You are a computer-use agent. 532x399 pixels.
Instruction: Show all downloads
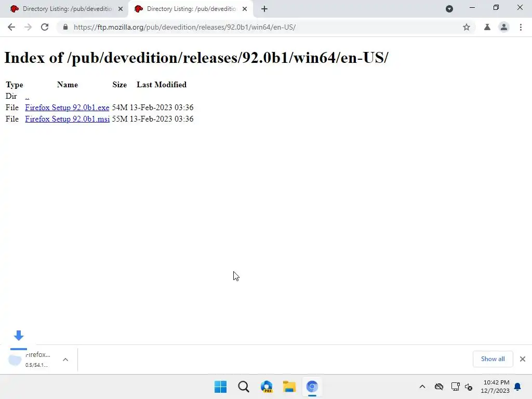[493, 359]
